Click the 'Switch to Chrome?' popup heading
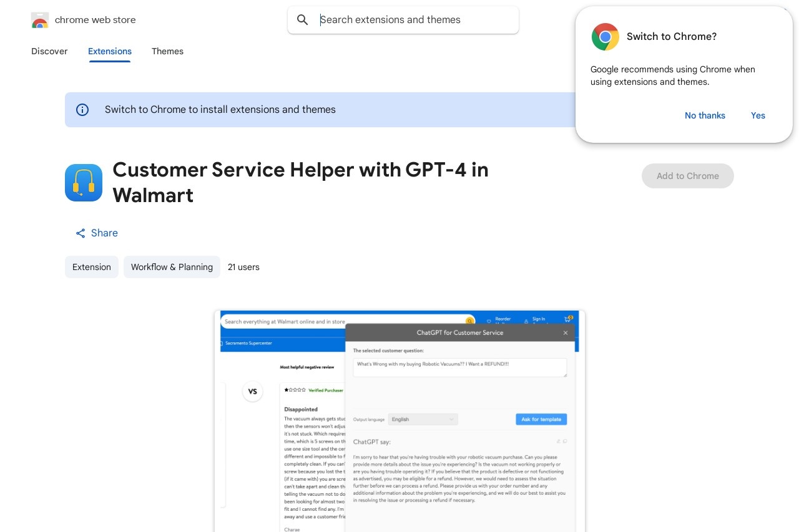This screenshot has width=799, height=532. (x=672, y=37)
